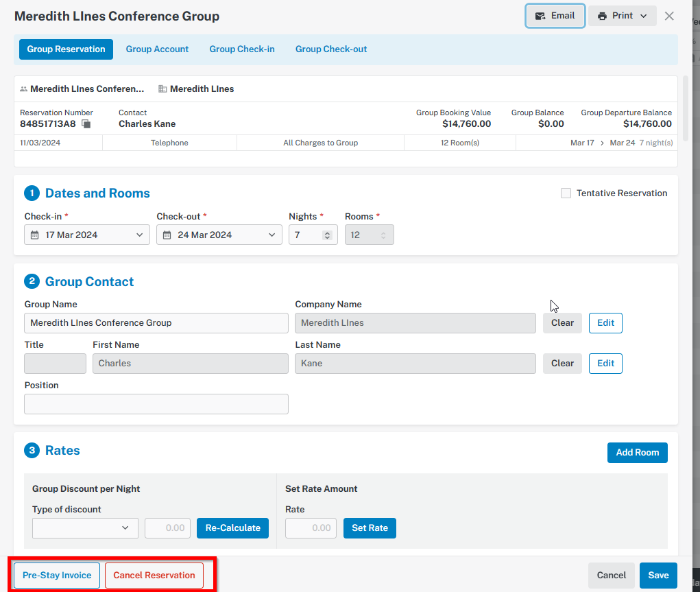Viewport: 700px width, 592px height.
Task: Click the Telephone source cell
Action: 169,143
